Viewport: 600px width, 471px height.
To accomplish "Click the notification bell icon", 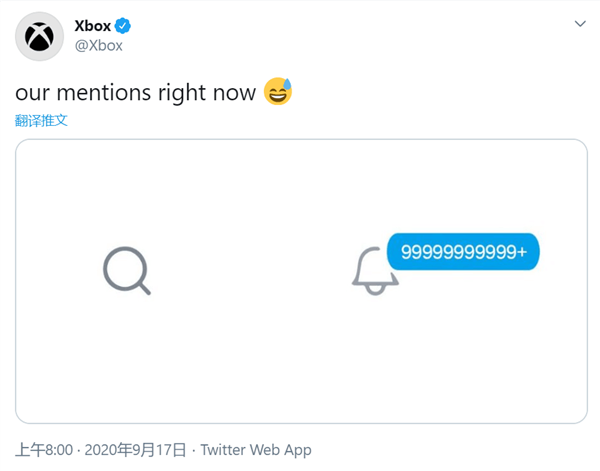I will coord(375,272).
